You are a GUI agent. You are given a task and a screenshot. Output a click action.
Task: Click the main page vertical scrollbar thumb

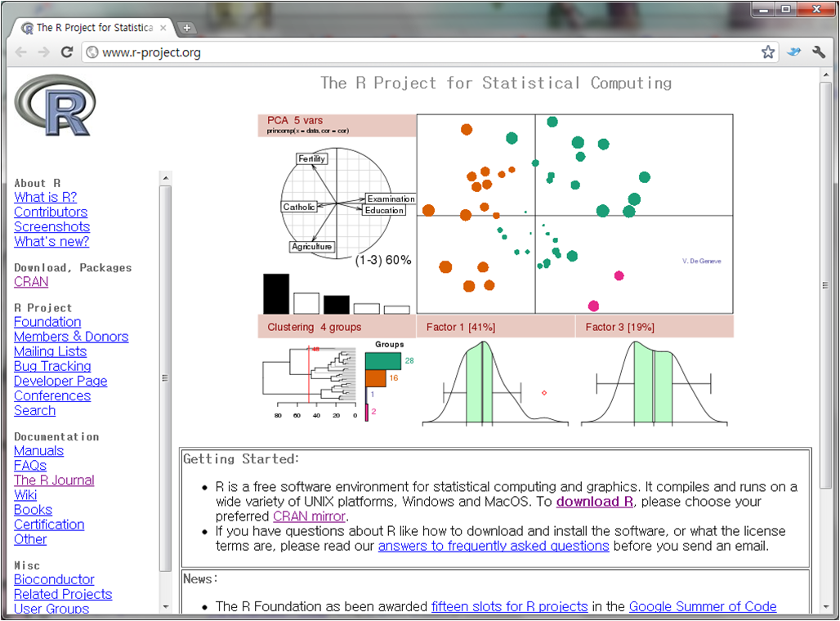(x=825, y=285)
